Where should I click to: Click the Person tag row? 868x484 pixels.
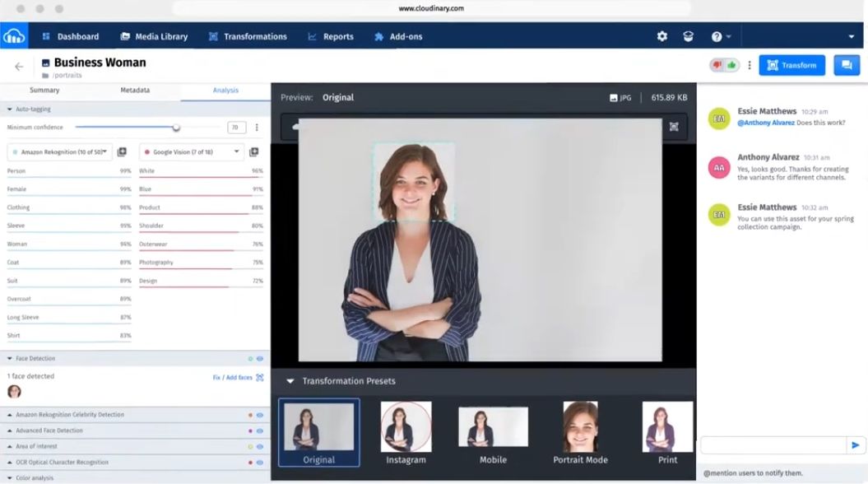pyautogui.click(x=69, y=172)
